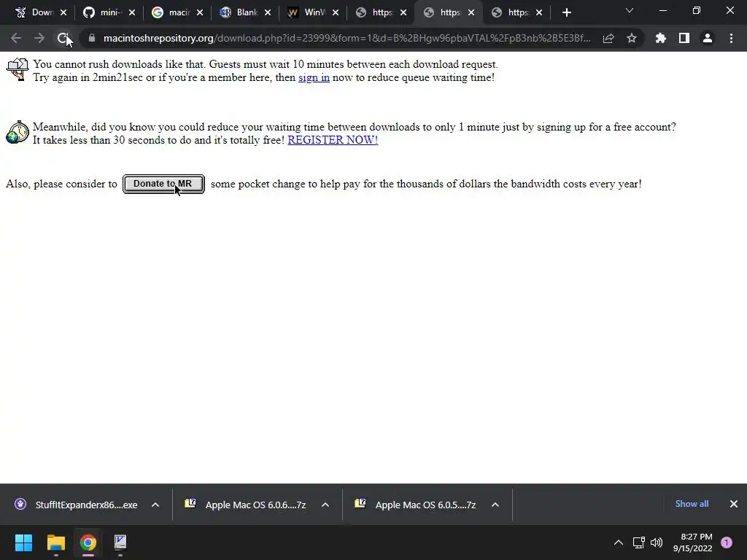
Task: Click the sign in link
Action: [314, 77]
